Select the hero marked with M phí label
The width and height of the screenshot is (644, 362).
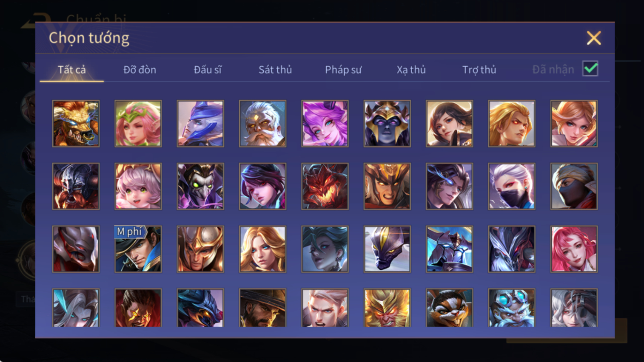pos(138,249)
